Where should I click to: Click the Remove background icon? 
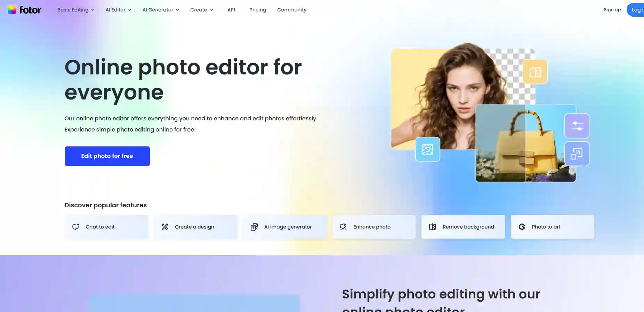tap(433, 227)
